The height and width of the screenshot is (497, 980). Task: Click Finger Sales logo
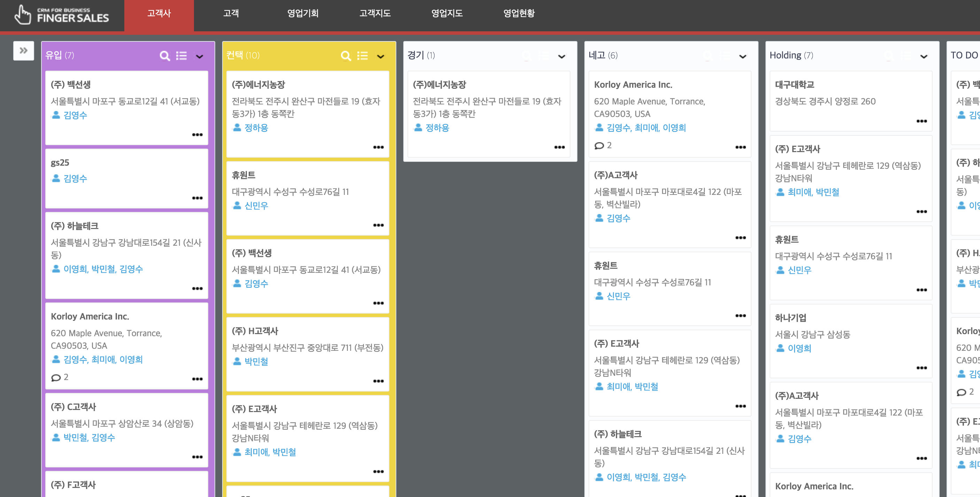tap(62, 15)
